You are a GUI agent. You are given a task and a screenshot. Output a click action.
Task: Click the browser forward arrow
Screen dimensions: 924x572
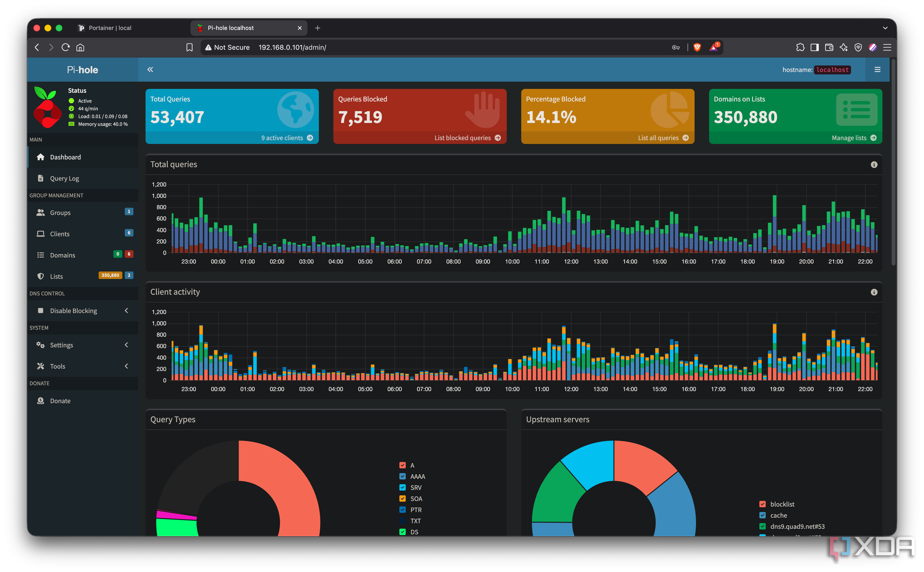pos(51,47)
